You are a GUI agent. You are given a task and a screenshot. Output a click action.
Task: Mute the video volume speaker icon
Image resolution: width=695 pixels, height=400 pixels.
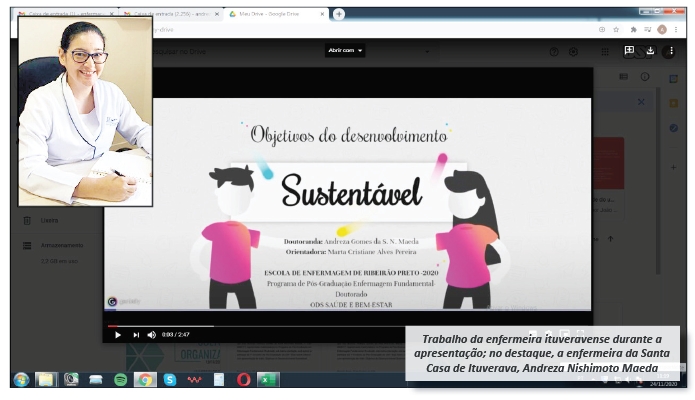coord(152,335)
